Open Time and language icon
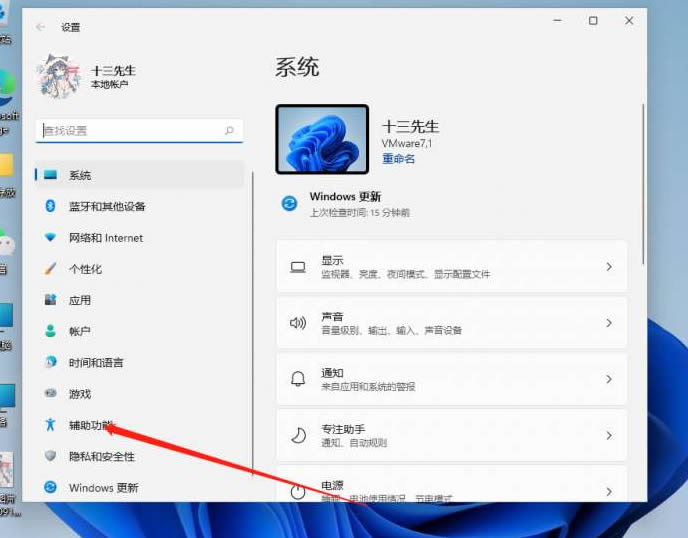Screen dimensions: 688x538 (50, 363)
